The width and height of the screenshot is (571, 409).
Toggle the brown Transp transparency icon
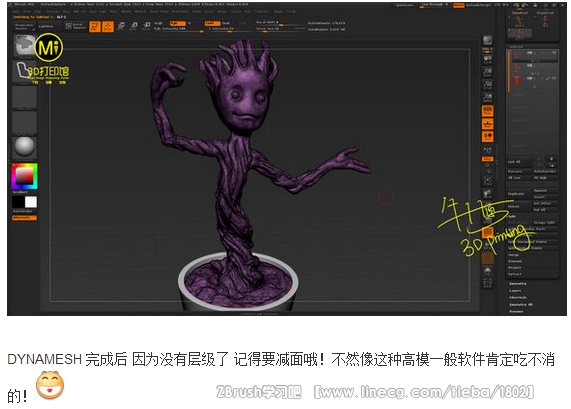(x=488, y=258)
